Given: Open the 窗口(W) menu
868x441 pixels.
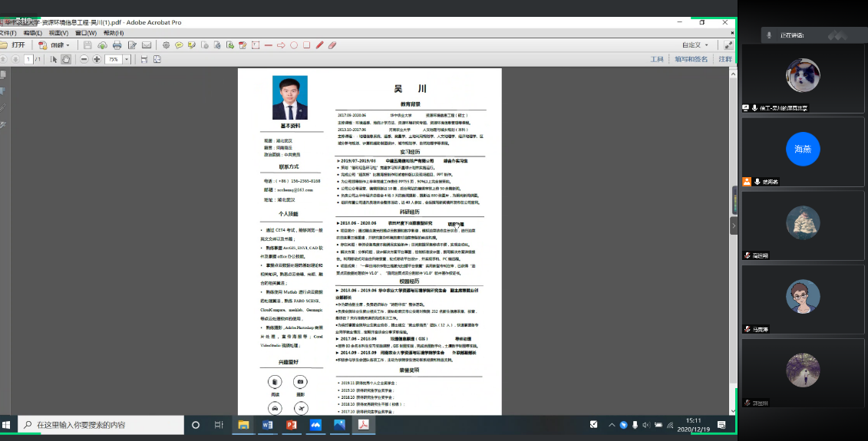Looking at the screenshot, I should [85, 33].
